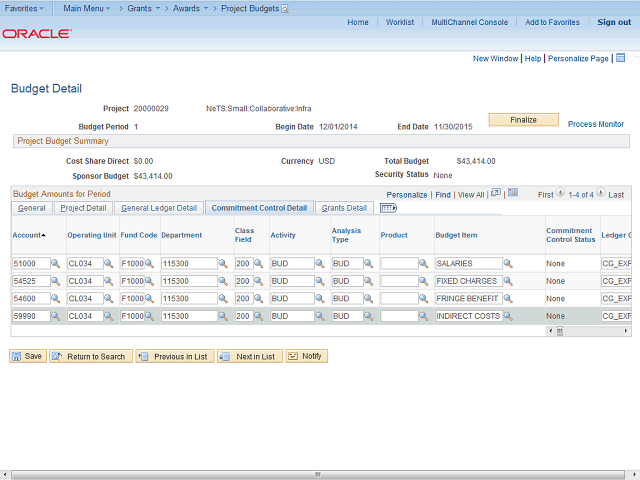Click the Finalize button
Image resolution: width=640 pixels, height=480 pixels.
click(523, 120)
